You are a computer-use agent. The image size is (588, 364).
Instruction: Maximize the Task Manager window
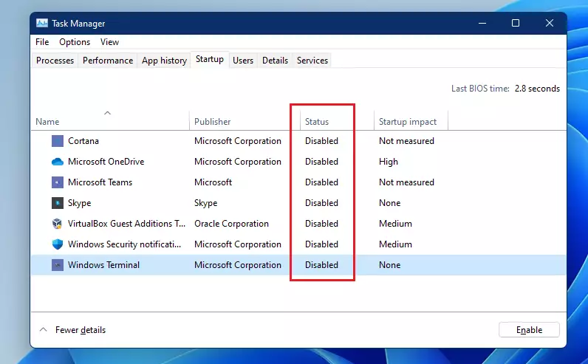click(516, 23)
